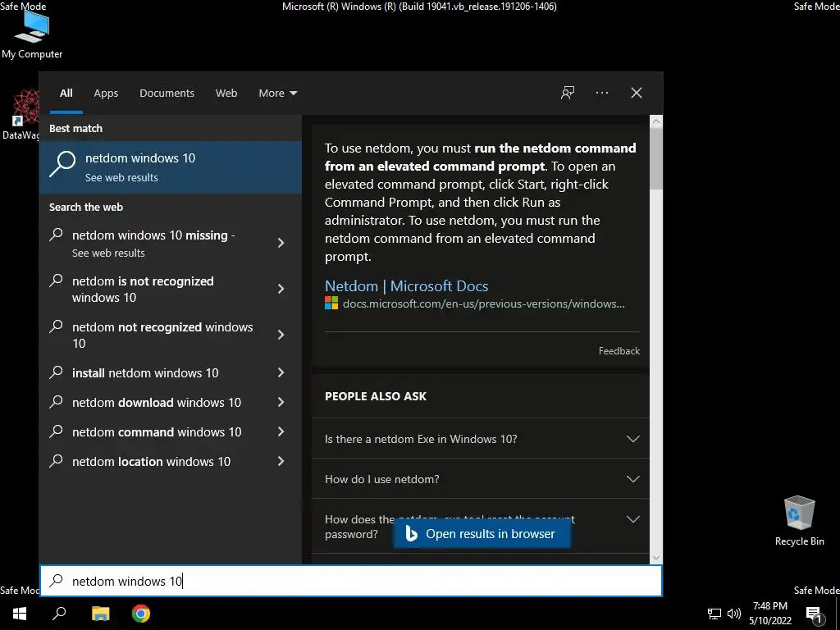Click the search feedback person icon
Viewport: 840px width, 630px height.
[x=568, y=94]
